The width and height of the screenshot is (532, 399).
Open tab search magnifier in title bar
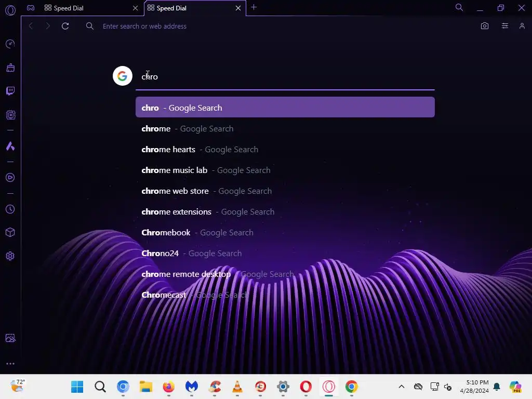[x=459, y=7]
